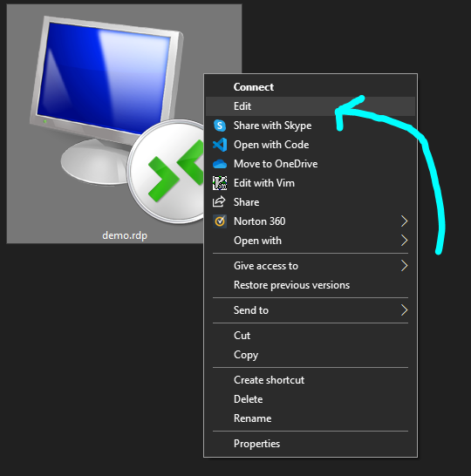Expand the Norton 360 submenu arrow

pos(404,221)
